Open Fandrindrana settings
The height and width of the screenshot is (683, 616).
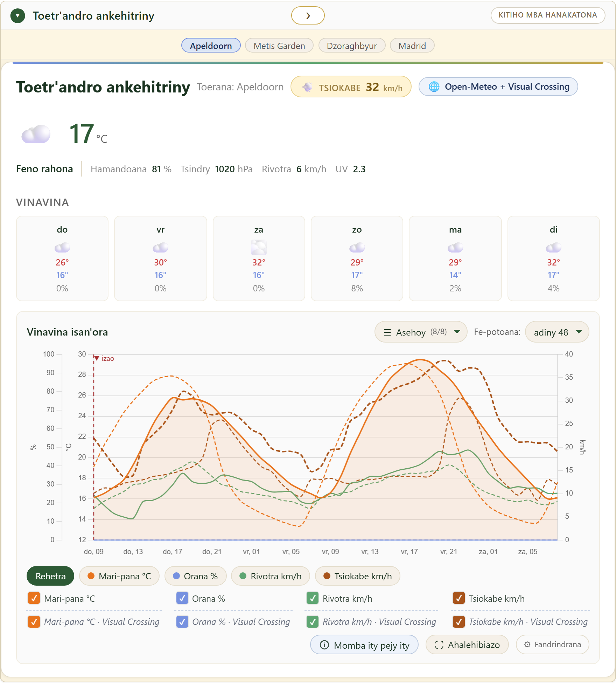coord(552,644)
